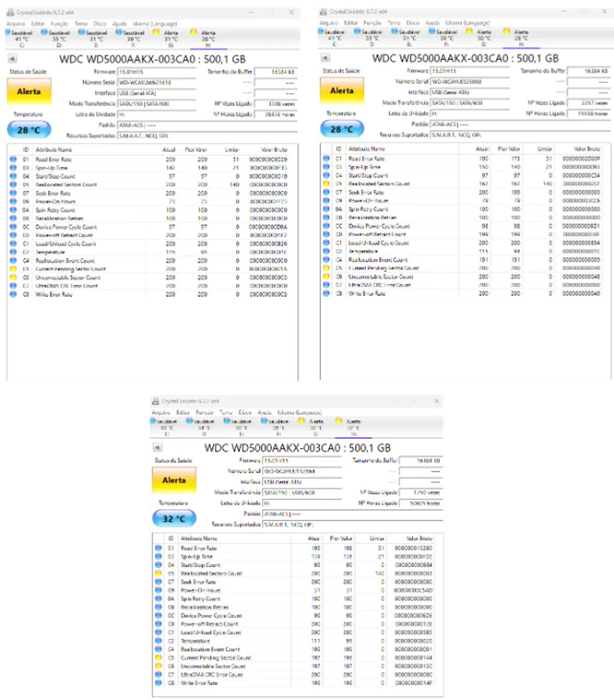614x700 pixels.
Task: Click yellow orb for Reallocated Sectors Count, top-right window
Action: (326, 184)
